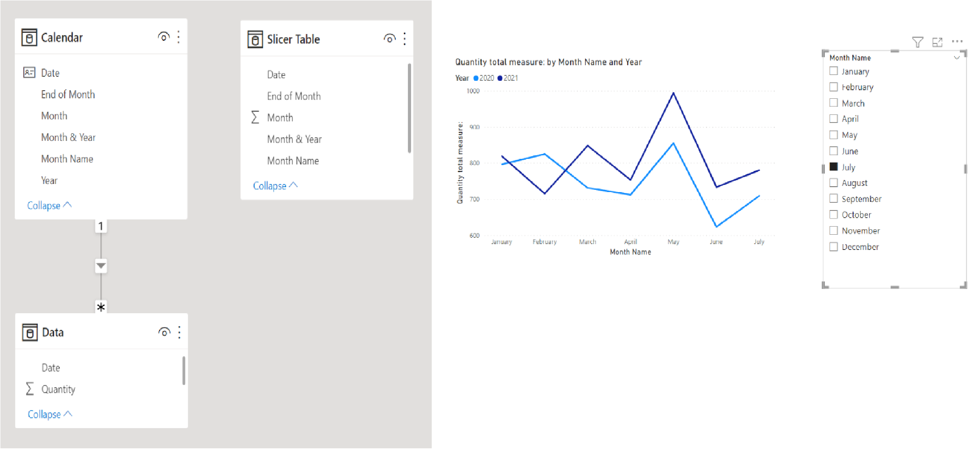Open Slicer Table more options menu

click(x=404, y=39)
